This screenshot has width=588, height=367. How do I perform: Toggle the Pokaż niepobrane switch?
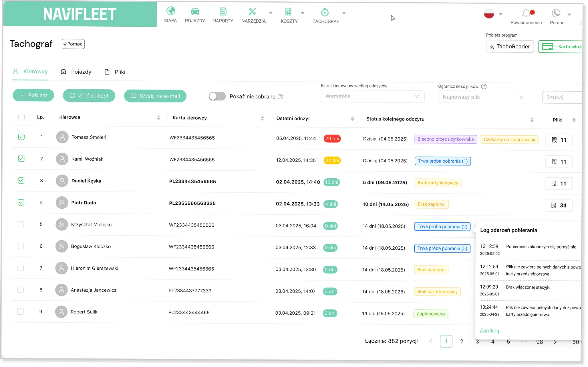(217, 96)
